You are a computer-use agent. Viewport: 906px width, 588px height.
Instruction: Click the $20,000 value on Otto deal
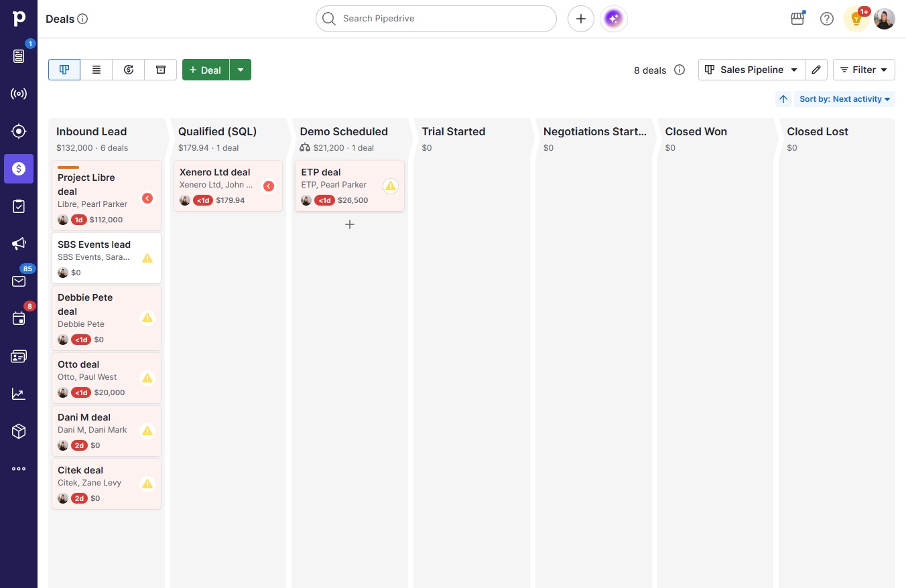point(109,392)
